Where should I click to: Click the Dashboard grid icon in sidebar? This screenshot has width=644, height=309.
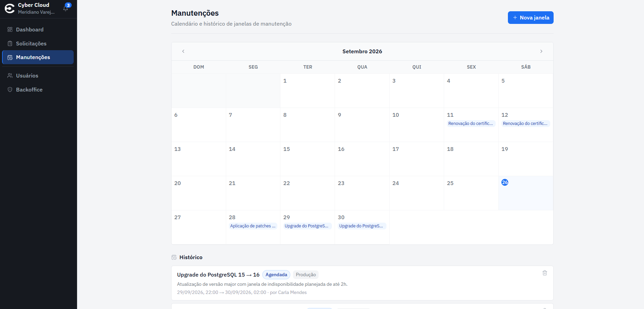[10, 29]
